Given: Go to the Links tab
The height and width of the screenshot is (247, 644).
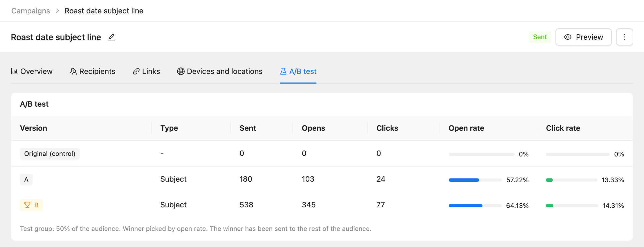Looking at the screenshot, I should (x=147, y=71).
